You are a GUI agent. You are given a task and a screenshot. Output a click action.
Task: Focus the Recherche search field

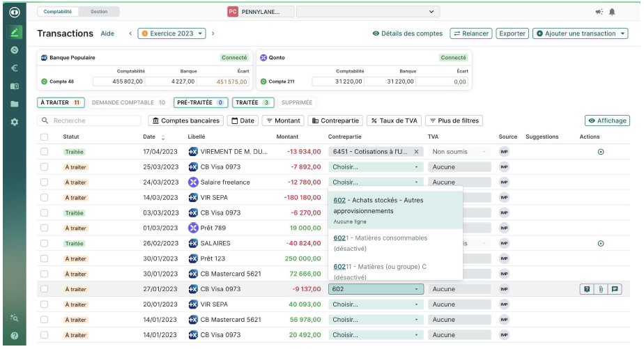point(89,121)
